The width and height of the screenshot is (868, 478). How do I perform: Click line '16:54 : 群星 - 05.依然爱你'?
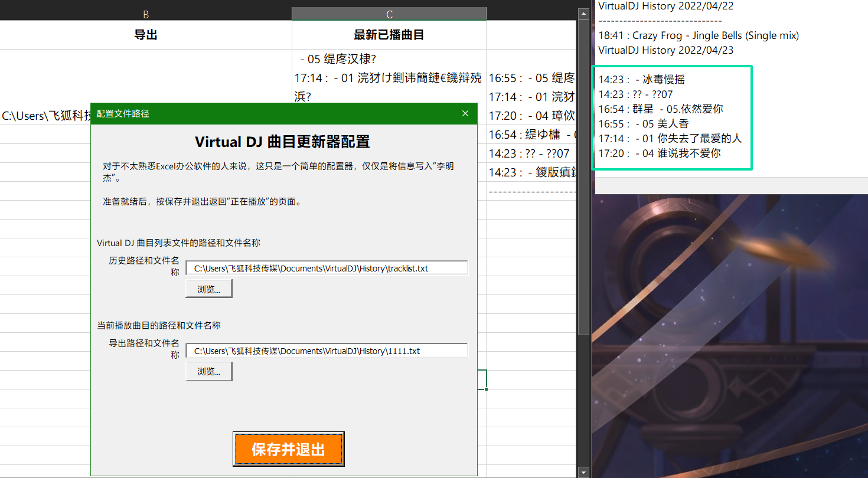pos(661,109)
